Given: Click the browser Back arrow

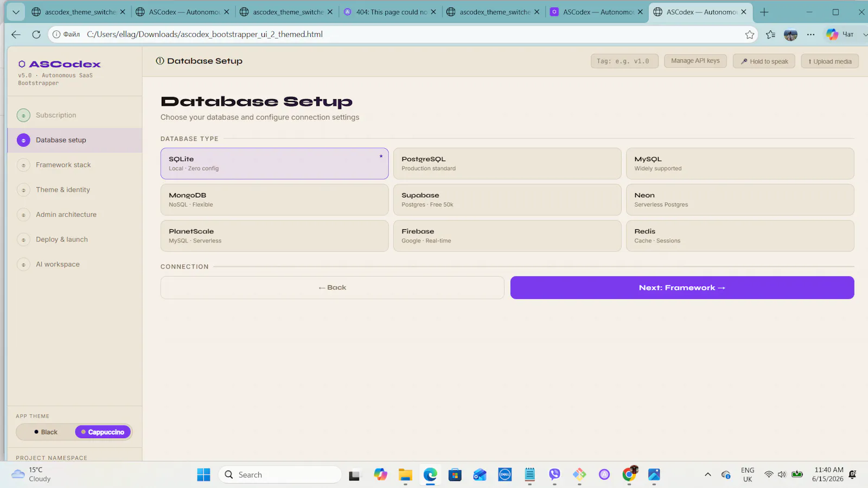Looking at the screenshot, I should pyautogui.click(x=16, y=34).
